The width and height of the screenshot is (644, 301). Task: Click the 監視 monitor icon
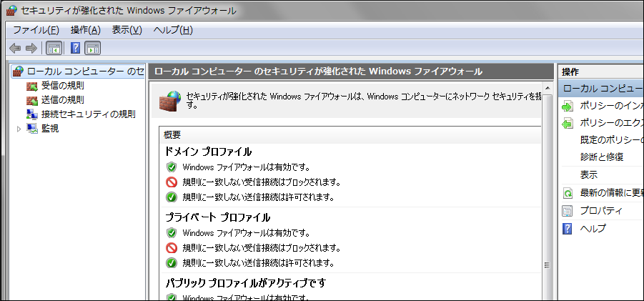pyautogui.click(x=32, y=129)
